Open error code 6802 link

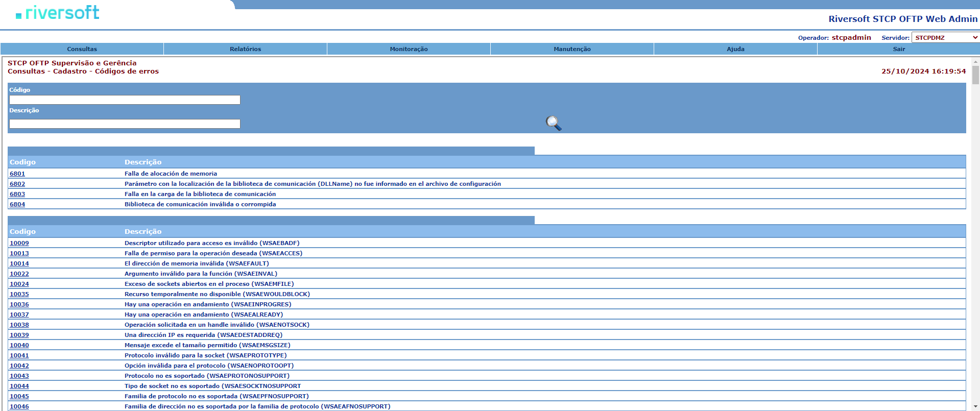[17, 184]
